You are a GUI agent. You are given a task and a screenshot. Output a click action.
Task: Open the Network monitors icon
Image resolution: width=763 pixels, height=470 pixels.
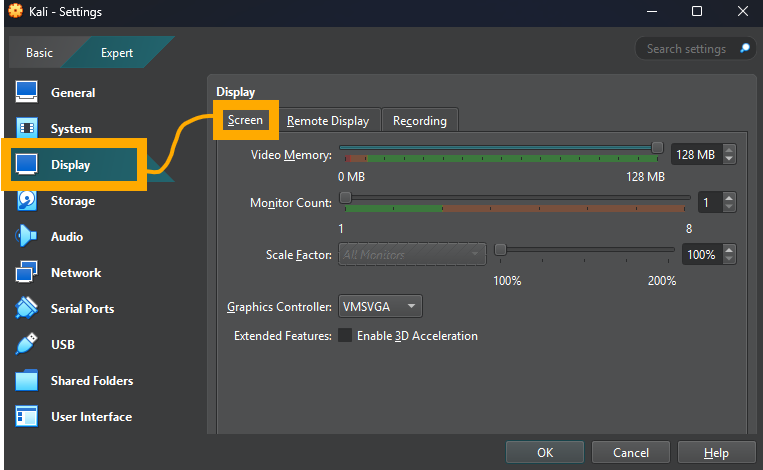(26, 272)
